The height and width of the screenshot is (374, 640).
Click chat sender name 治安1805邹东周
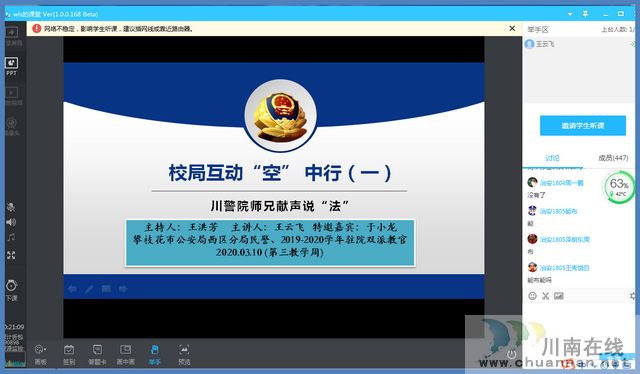tap(564, 239)
